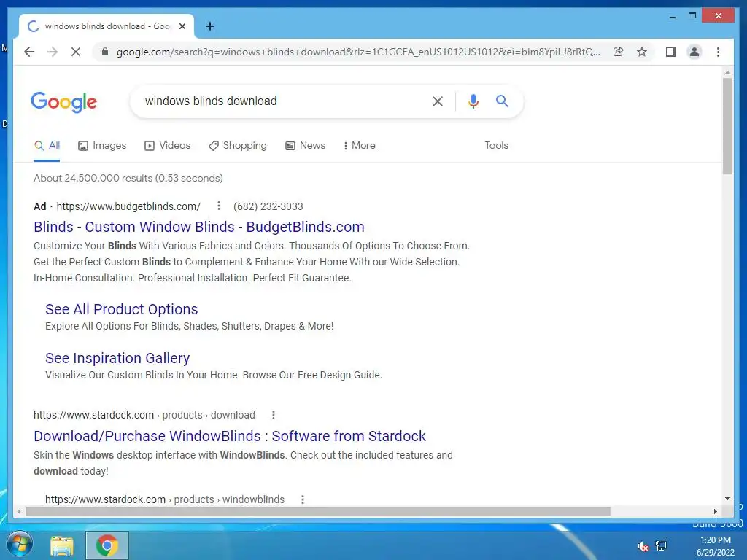Open the Chrome side panel
Image resolution: width=747 pixels, height=560 pixels.
point(671,52)
